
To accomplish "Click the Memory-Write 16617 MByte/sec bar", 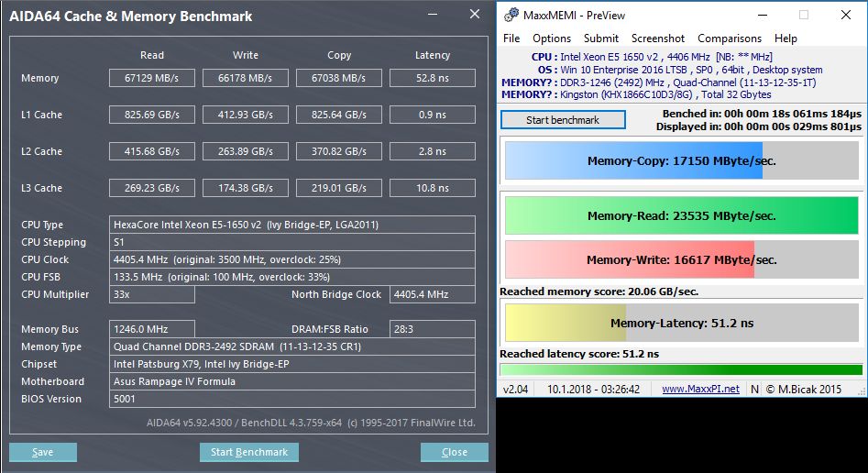I will [x=681, y=259].
